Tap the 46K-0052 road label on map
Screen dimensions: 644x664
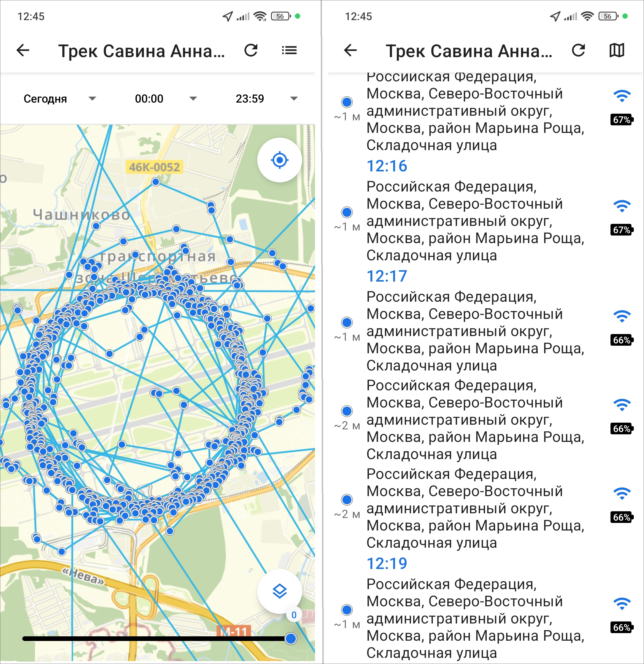coord(154,167)
